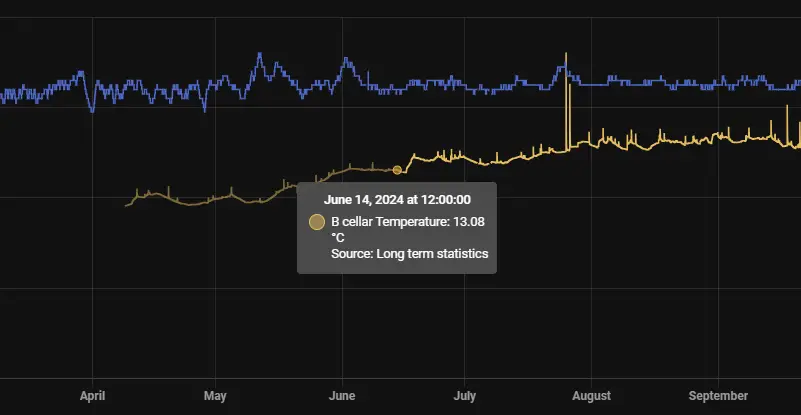Click the blue line dip at April
Image resolution: width=801 pixels, height=415 pixels.
pos(93,109)
